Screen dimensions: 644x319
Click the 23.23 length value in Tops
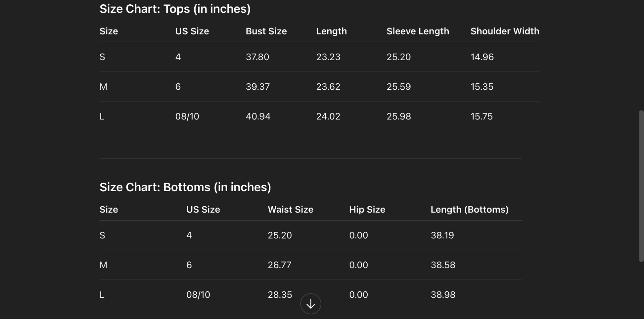[328, 57]
